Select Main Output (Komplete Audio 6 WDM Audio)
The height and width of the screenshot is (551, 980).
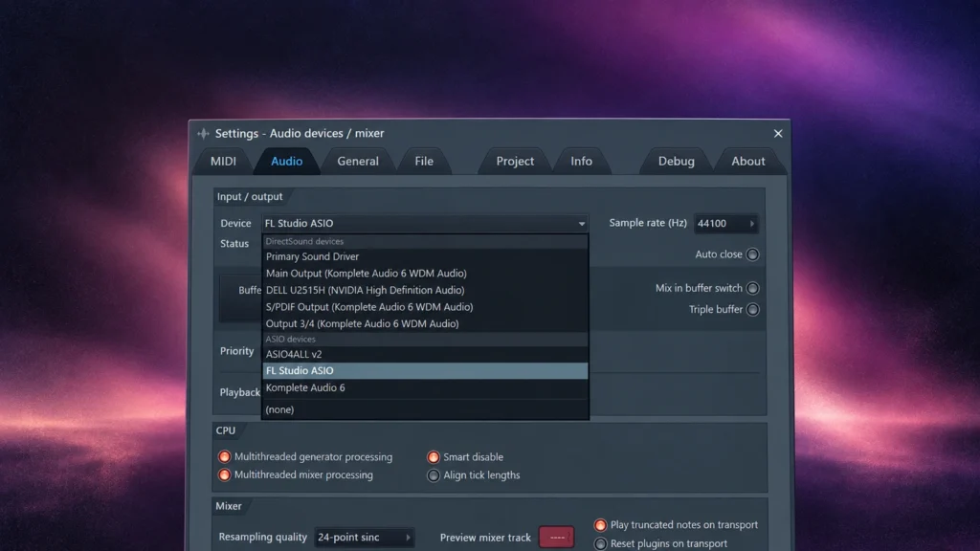[x=425, y=274]
